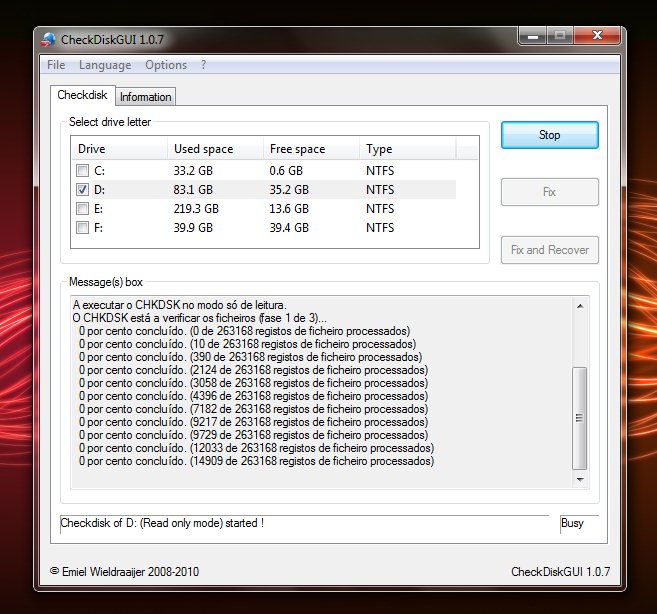
Task: Click the 13.6 GB free space value
Action: coord(289,209)
